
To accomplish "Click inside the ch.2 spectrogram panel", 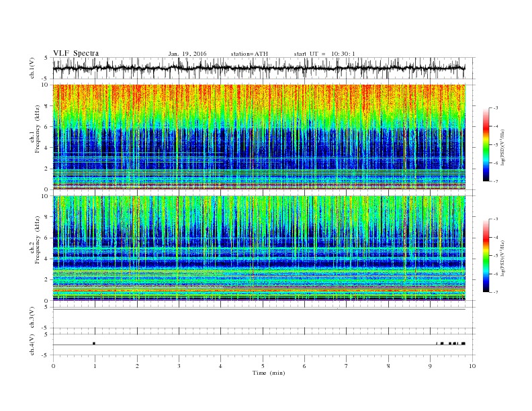I will pyautogui.click(x=259, y=248).
